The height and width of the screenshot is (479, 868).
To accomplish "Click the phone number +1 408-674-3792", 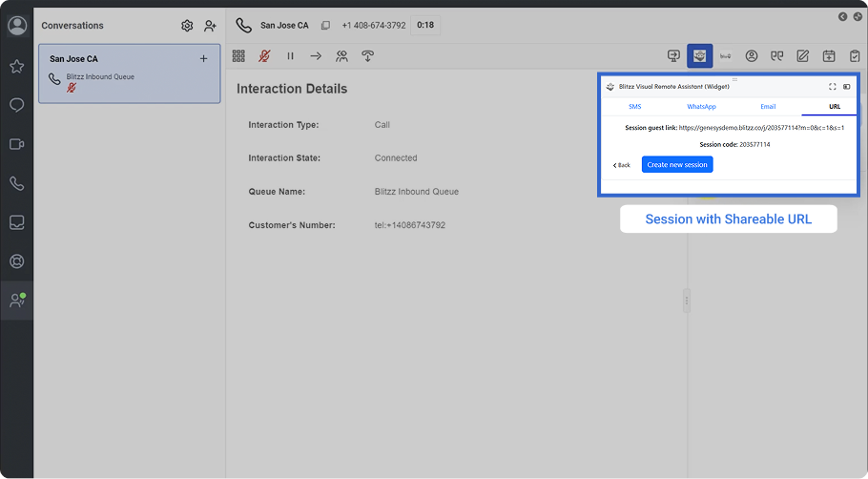I will (374, 26).
